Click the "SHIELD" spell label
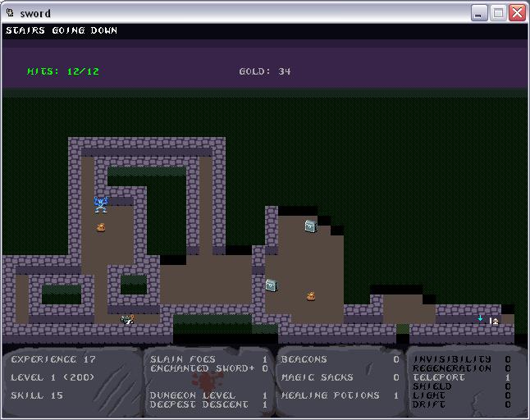The image size is (530, 420). point(432,386)
